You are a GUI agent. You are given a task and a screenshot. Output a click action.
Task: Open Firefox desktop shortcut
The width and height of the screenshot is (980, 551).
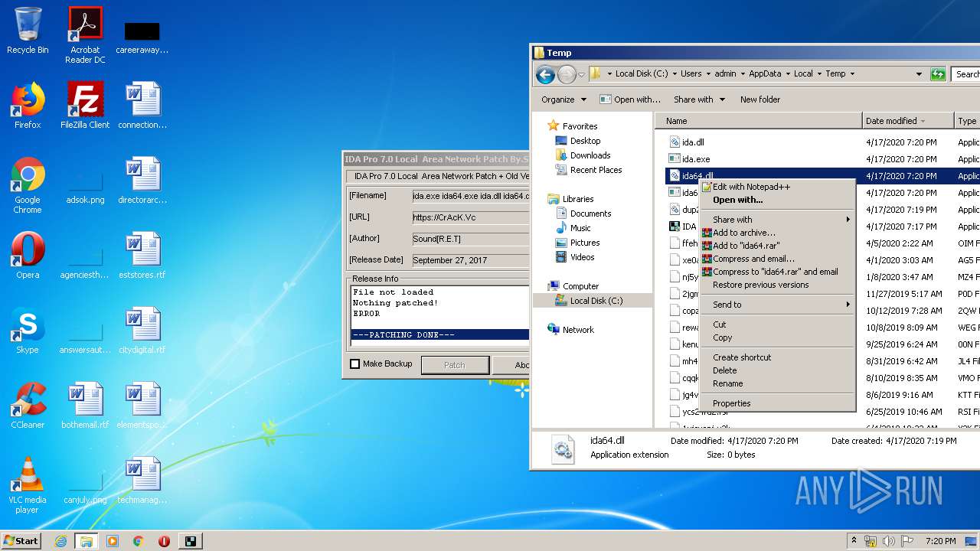click(x=28, y=105)
